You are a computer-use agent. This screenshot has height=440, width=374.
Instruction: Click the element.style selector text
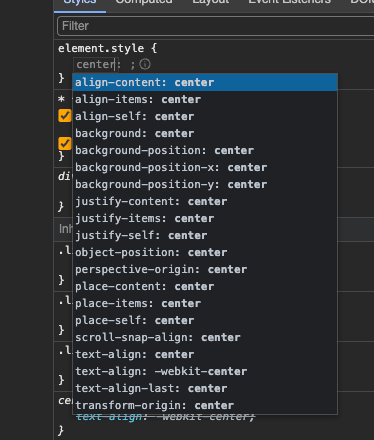pos(101,48)
